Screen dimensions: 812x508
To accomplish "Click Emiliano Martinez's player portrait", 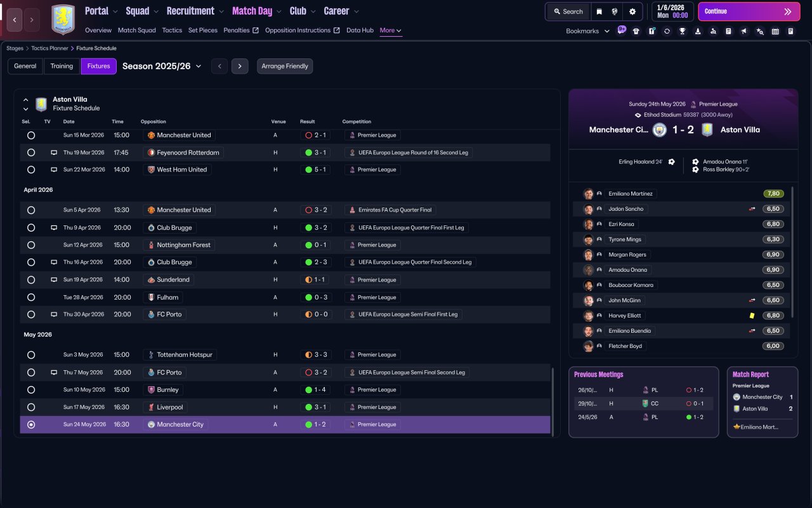I will tap(588, 194).
